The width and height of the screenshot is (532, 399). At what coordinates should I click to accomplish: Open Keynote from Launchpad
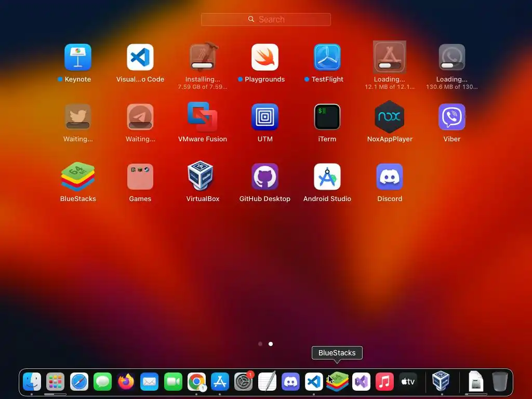click(78, 57)
